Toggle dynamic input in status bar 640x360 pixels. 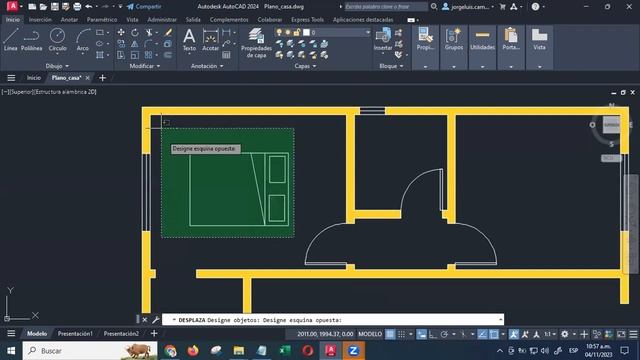pyautogui.click(x=422, y=334)
